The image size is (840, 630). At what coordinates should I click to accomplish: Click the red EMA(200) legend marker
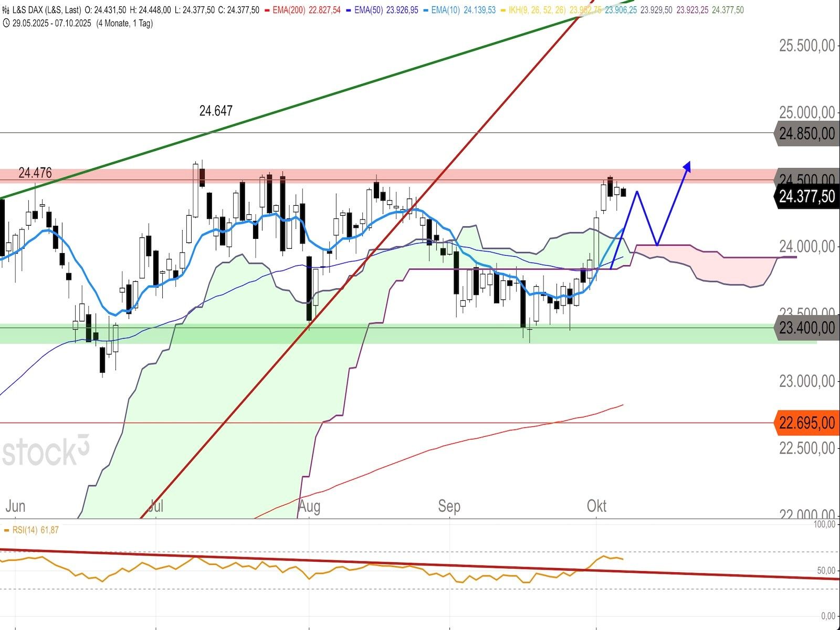[x=267, y=10]
